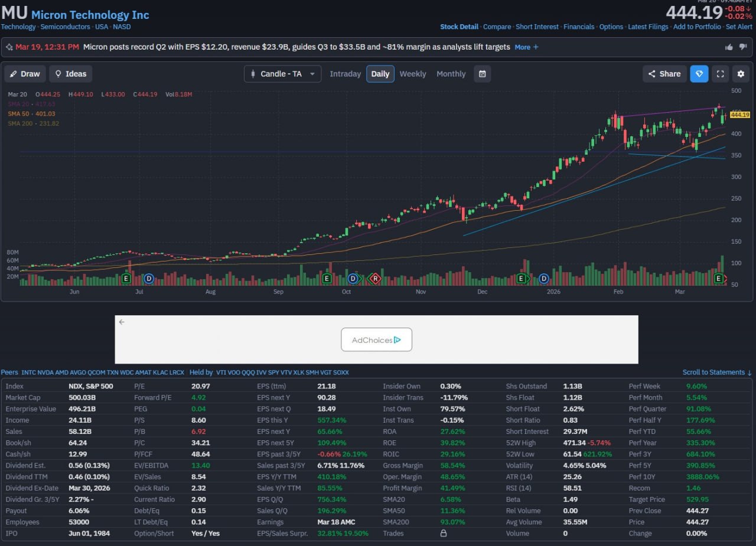Image resolution: width=756 pixels, height=546 pixels.
Task: Open the Financials tab link
Action: point(579,27)
